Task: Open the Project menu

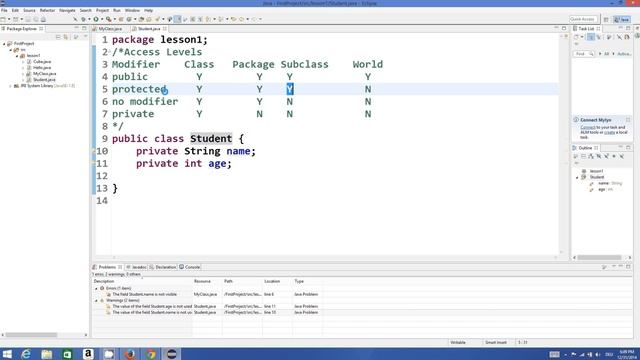Action: coord(102,10)
